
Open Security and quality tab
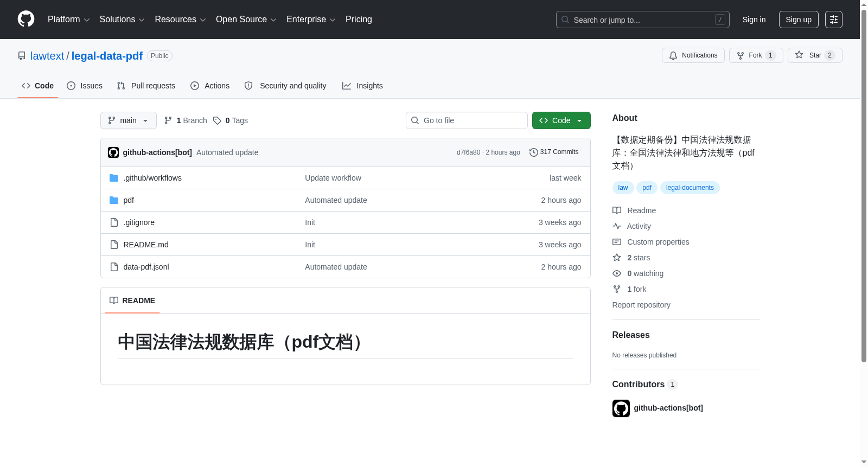click(285, 86)
